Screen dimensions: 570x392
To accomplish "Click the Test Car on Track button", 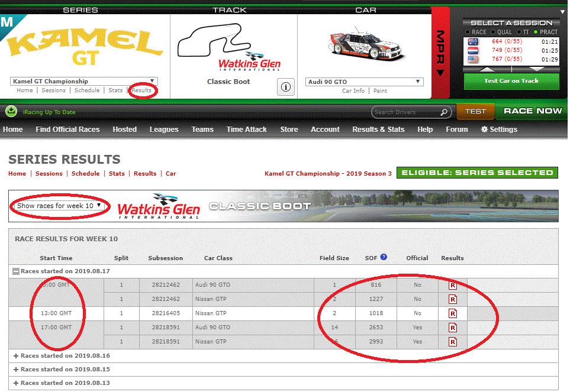I will (x=511, y=81).
